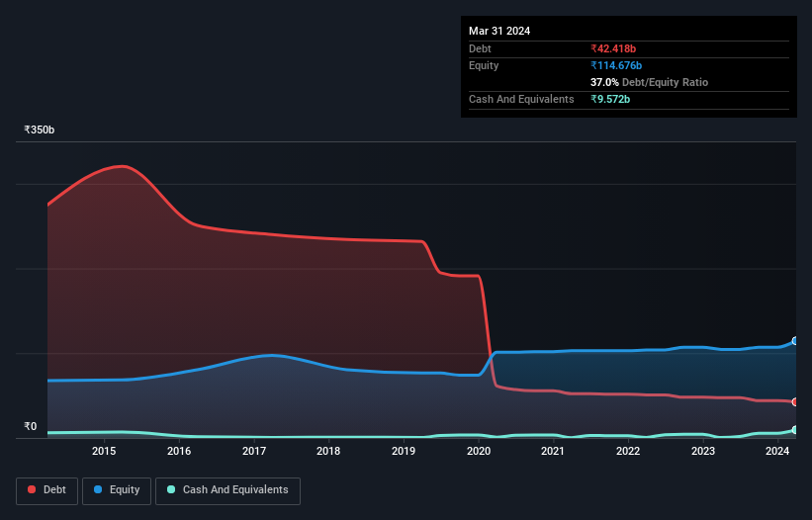The width and height of the screenshot is (812, 520).
Task: Click the 2015 x-axis label
Action: [104, 451]
